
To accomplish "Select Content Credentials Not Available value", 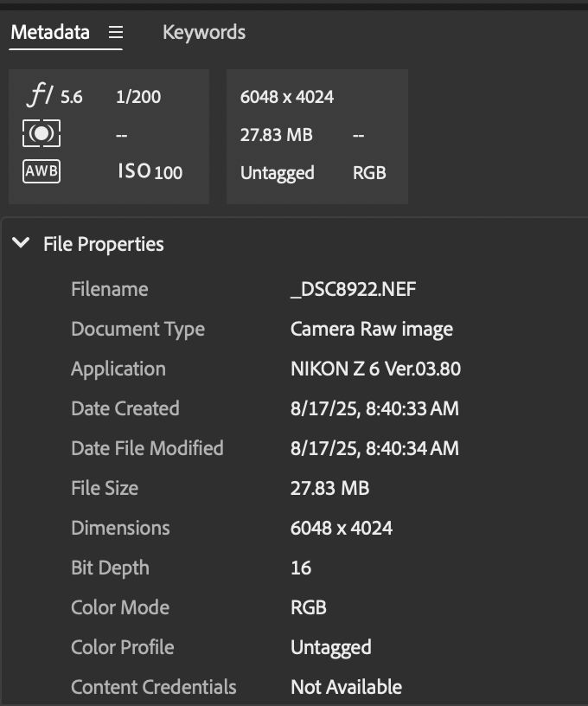I will tap(347, 687).
